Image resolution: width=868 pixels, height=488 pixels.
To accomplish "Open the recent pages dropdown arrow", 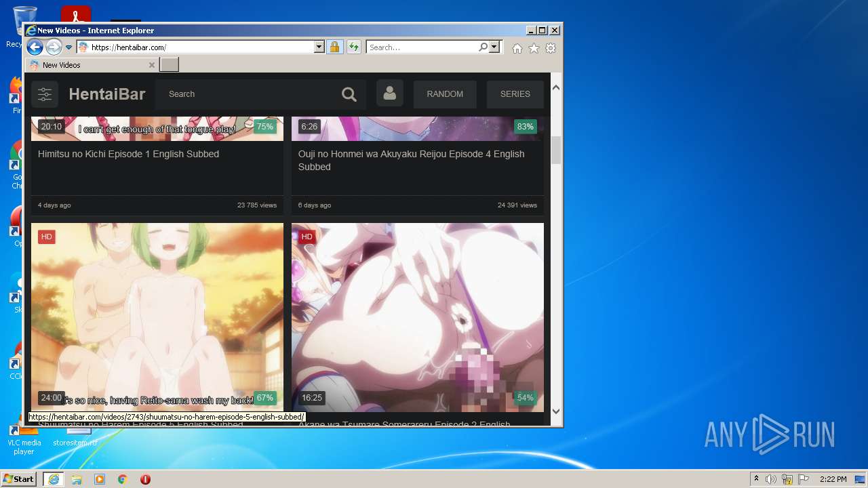I will 68,47.
